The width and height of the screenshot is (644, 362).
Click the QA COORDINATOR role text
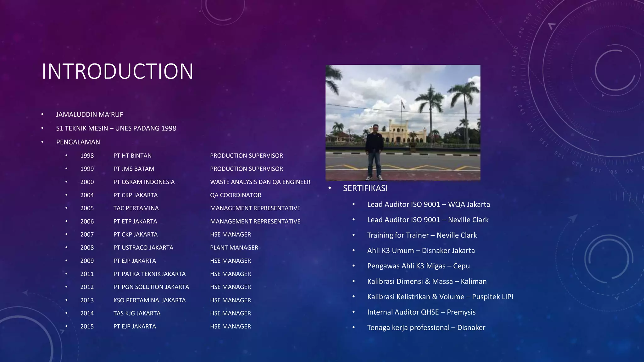[x=235, y=195]
